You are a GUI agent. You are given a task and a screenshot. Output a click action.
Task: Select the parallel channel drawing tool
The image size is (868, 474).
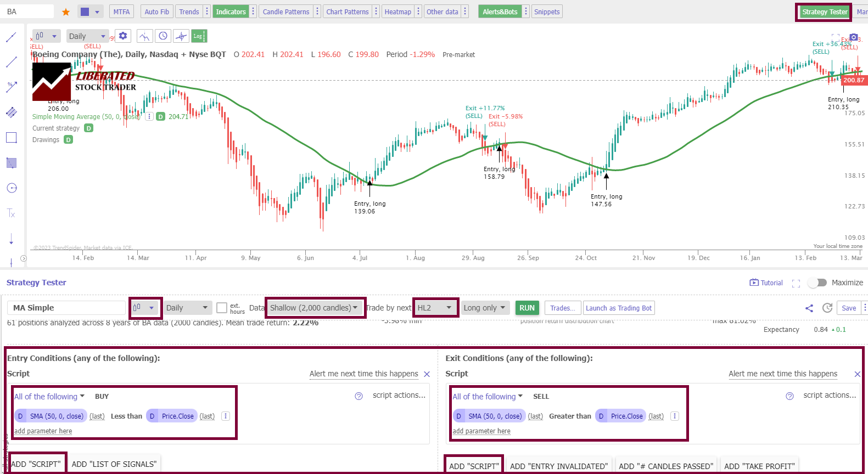pyautogui.click(x=11, y=112)
